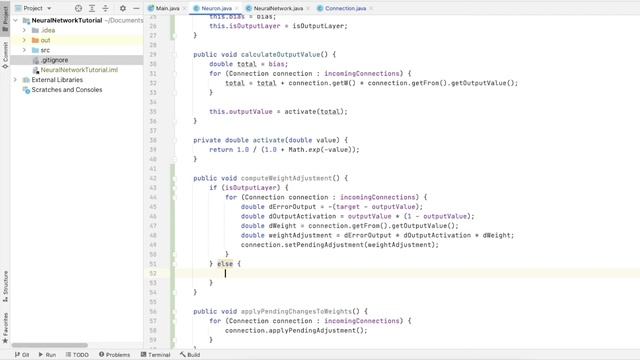Viewport: 640px width, 360px height.
Task: Click fold marker at applyPendingChangesToWeights line 56
Action: click(175, 311)
